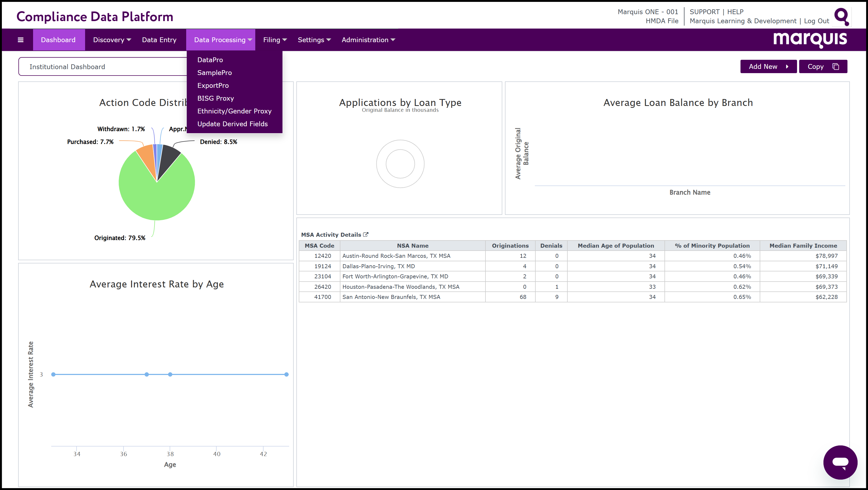Open the Administration dropdown menu
Viewport: 868px width, 490px height.
(368, 40)
